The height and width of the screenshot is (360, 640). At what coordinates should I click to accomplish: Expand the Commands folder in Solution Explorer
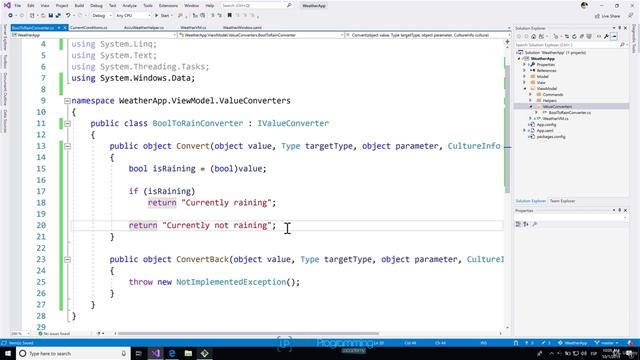click(531, 94)
